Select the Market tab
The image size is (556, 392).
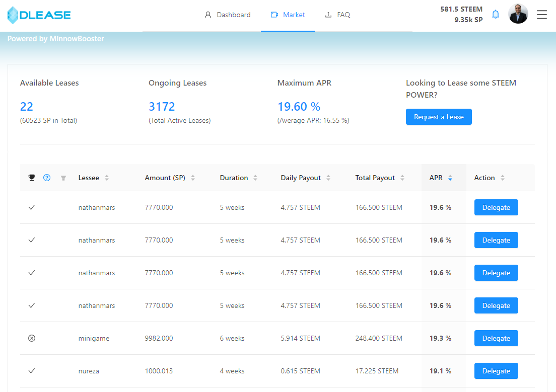(288, 15)
